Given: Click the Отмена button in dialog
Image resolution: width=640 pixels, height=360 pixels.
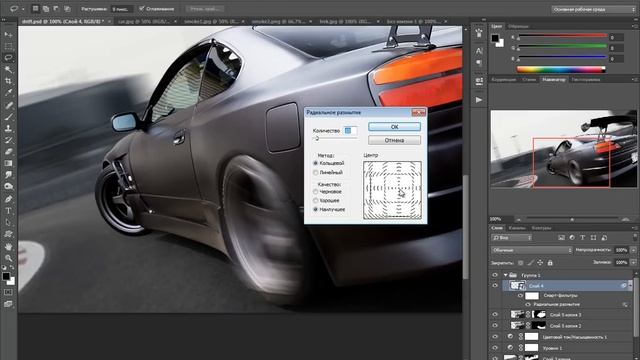Looking at the screenshot, I should point(394,140).
